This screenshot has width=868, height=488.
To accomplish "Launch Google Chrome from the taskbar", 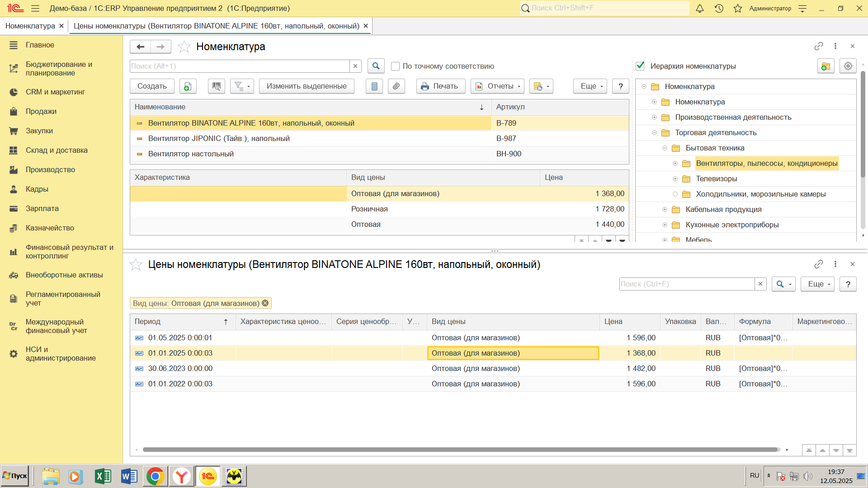I will coord(155,476).
